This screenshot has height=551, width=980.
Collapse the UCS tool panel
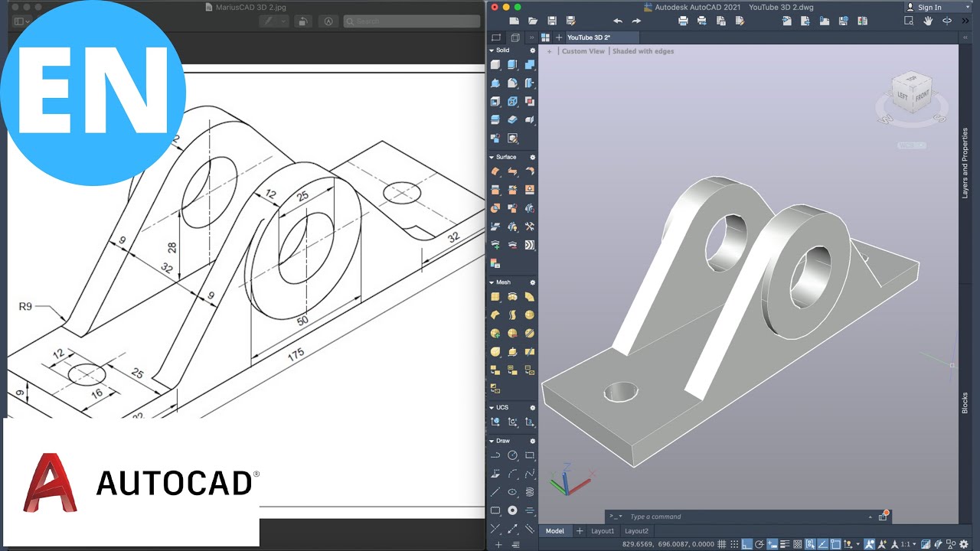pos(492,408)
